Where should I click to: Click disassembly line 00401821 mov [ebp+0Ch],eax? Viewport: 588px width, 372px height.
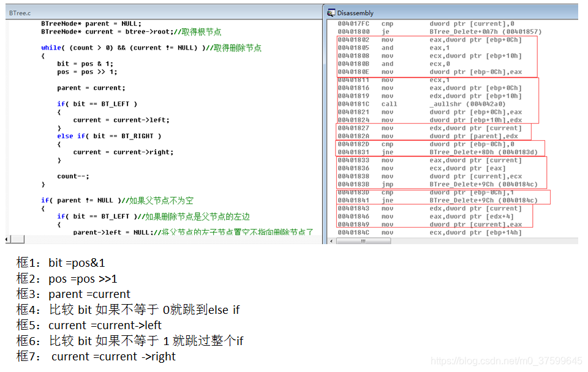coord(430,112)
